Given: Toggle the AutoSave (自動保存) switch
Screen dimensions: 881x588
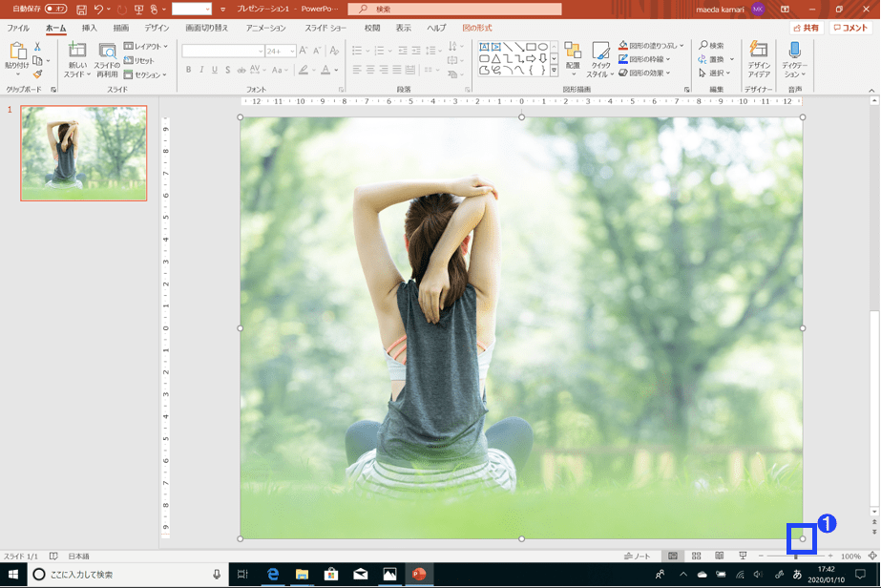Looking at the screenshot, I should click(55, 9).
